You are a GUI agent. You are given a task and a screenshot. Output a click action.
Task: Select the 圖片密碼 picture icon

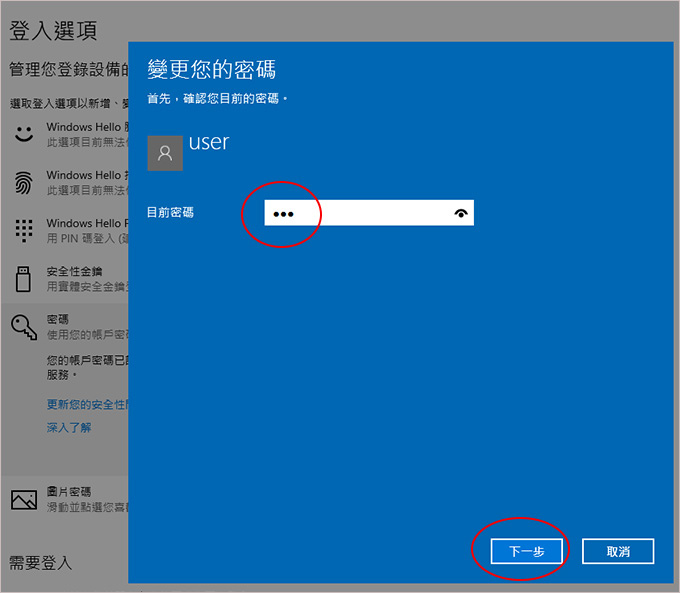point(24,500)
